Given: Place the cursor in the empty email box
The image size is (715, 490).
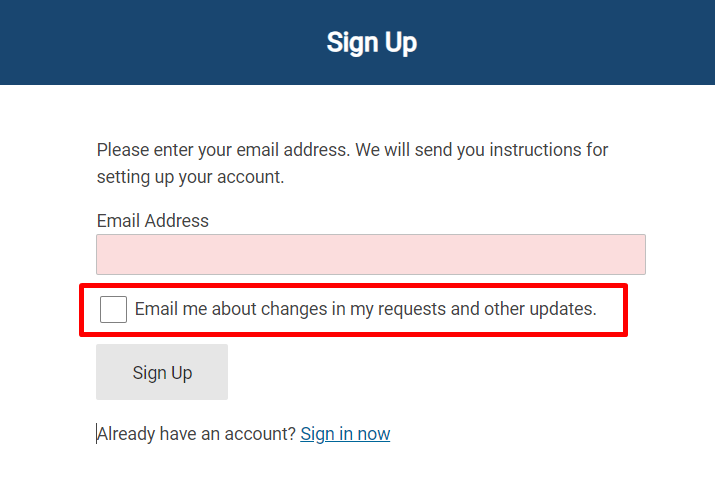Looking at the screenshot, I should click(x=371, y=254).
